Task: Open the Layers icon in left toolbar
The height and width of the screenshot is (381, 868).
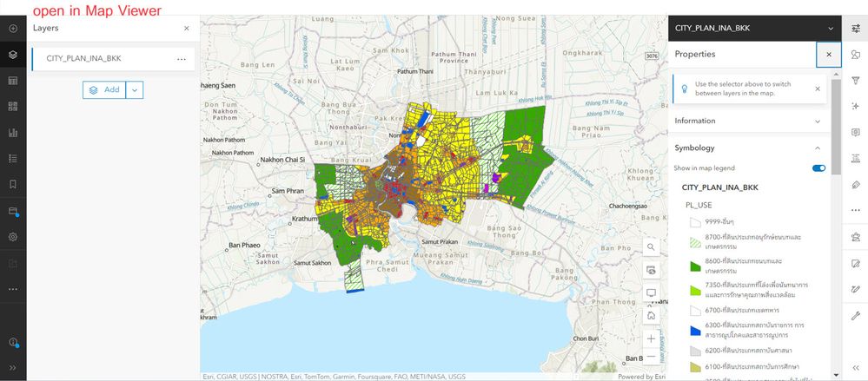Action: coord(13,55)
